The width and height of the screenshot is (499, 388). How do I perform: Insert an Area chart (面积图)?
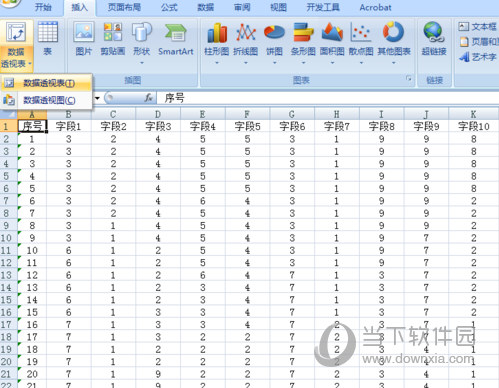[332, 38]
